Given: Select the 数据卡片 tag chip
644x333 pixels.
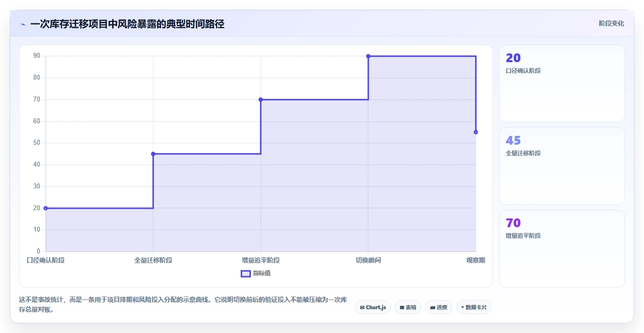Looking at the screenshot, I should click(x=474, y=307).
